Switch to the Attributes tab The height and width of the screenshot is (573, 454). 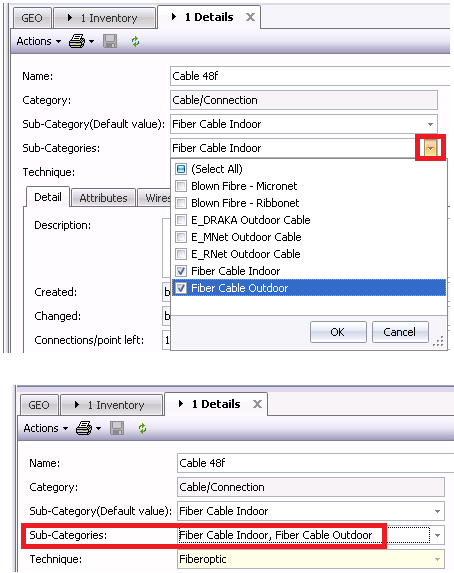(x=103, y=198)
